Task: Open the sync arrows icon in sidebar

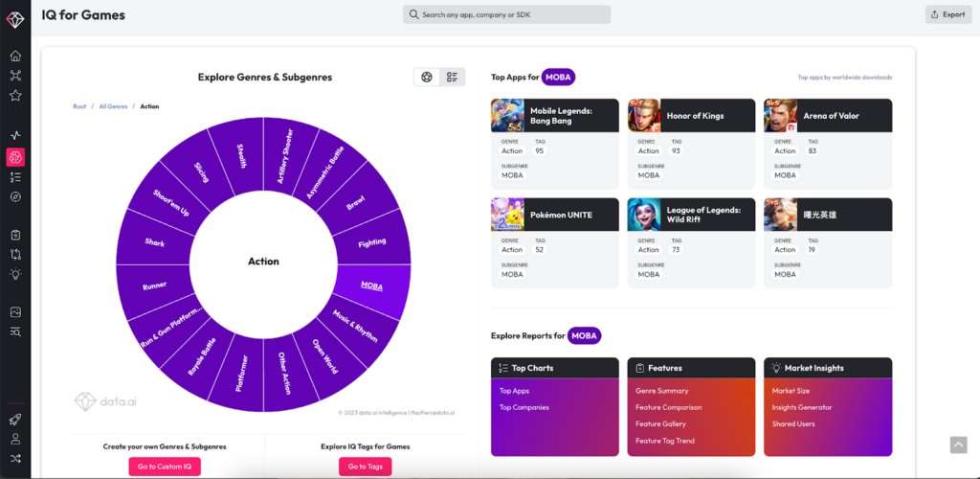Action: [x=15, y=255]
